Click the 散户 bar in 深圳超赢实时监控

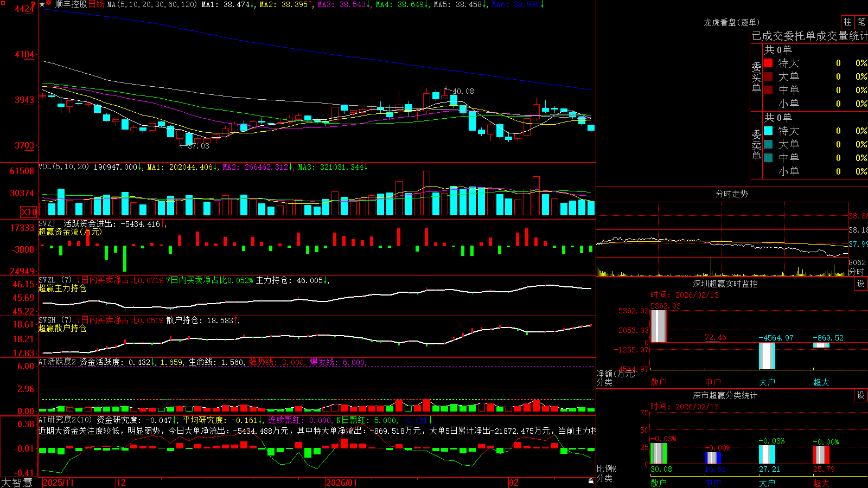[x=658, y=326]
